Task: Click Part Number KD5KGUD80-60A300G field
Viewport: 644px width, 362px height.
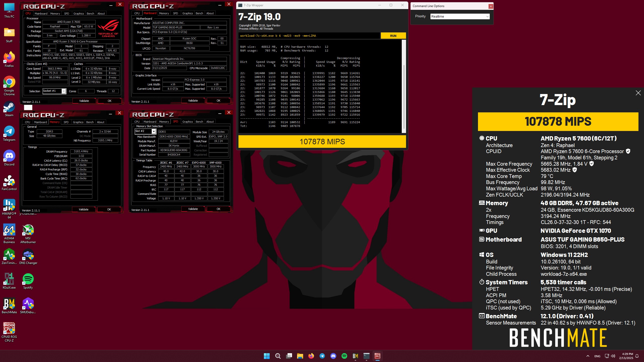Action: pyautogui.click(x=174, y=150)
